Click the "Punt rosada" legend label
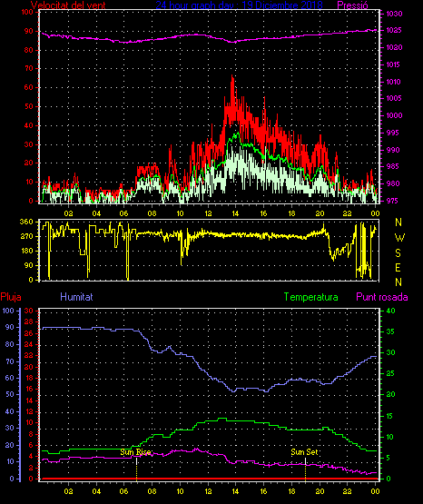 382,297
